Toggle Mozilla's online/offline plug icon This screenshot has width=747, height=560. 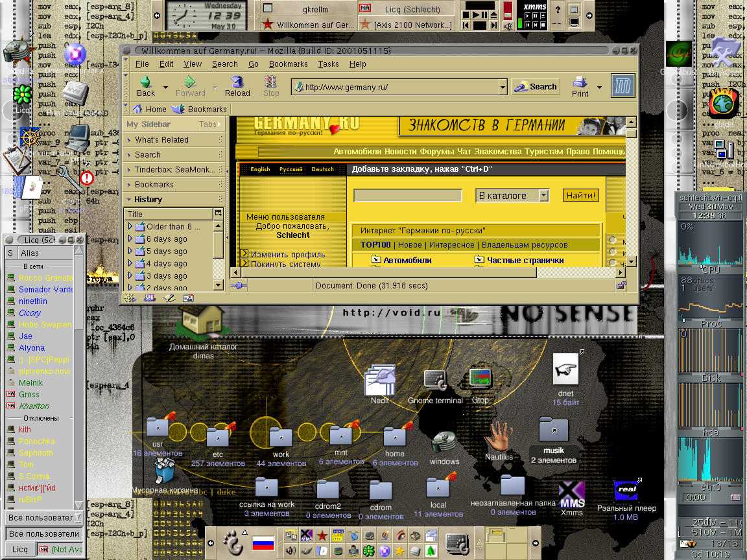pyautogui.click(x=238, y=286)
